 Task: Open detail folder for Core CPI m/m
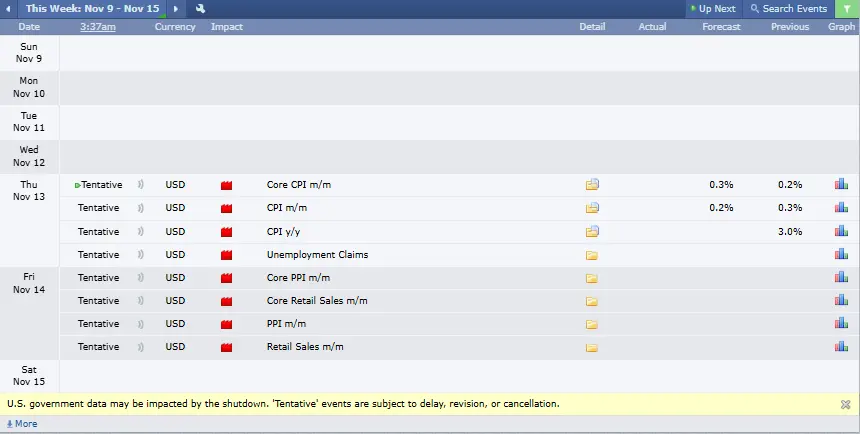(x=592, y=184)
